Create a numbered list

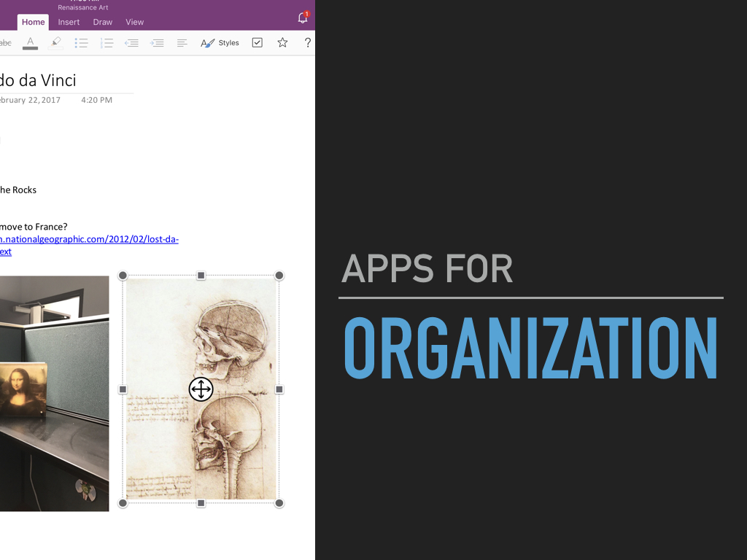click(107, 43)
